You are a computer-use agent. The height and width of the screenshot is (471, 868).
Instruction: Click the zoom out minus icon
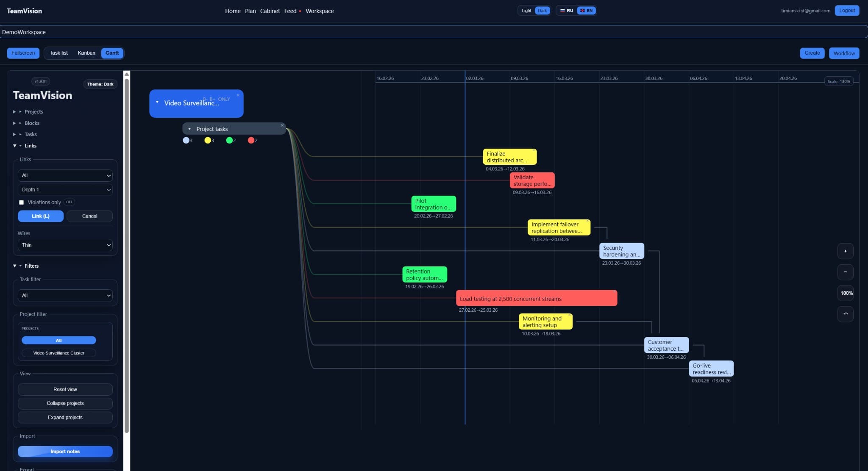(x=846, y=272)
